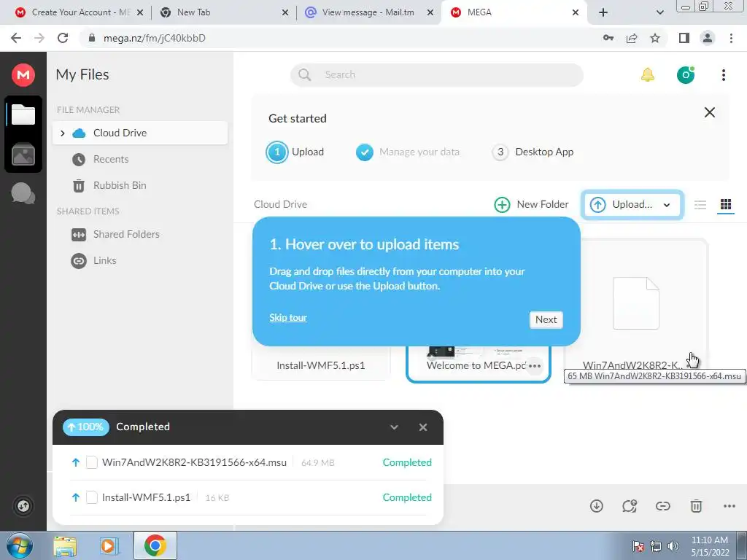The image size is (747, 560).
Task: Click the trash icon in bottom action bar
Action: 696,506
